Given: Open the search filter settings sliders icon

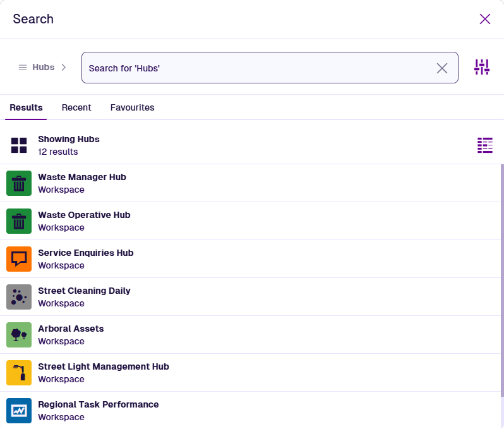Looking at the screenshot, I should coord(482,68).
